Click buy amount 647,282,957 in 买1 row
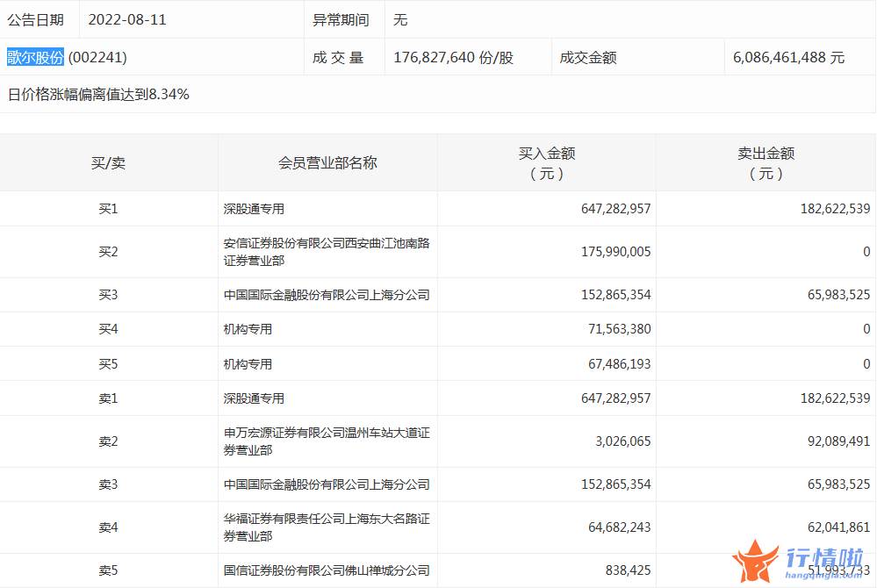 615,209
